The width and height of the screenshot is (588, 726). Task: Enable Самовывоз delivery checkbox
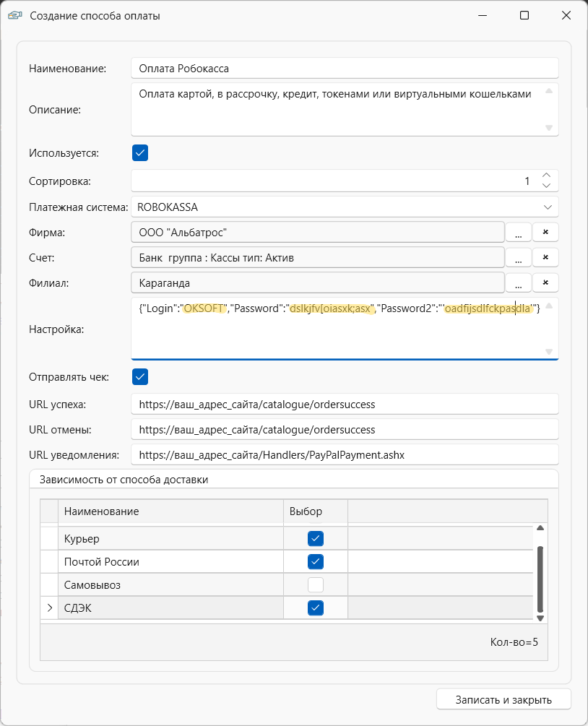coord(315,584)
